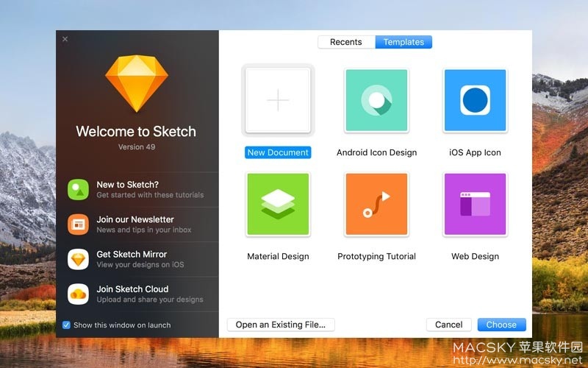Click the iOS App Icon label
Viewport: 588px width, 368px height.
[475, 152]
